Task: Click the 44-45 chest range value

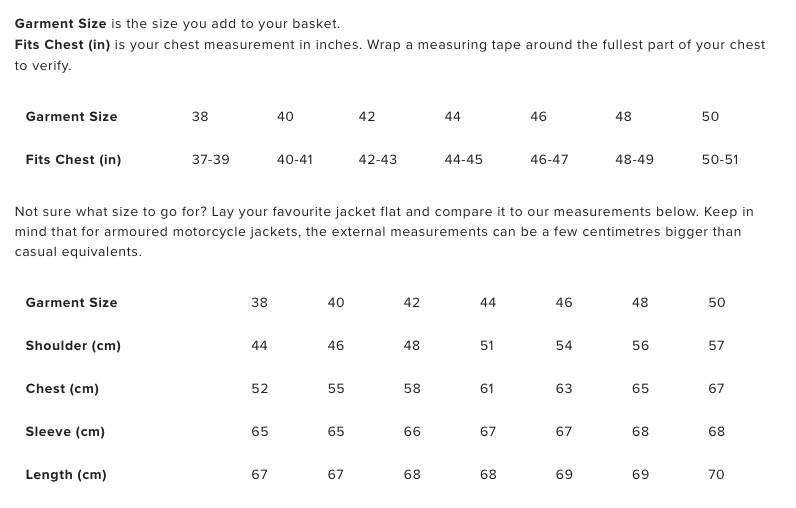Action: click(463, 160)
